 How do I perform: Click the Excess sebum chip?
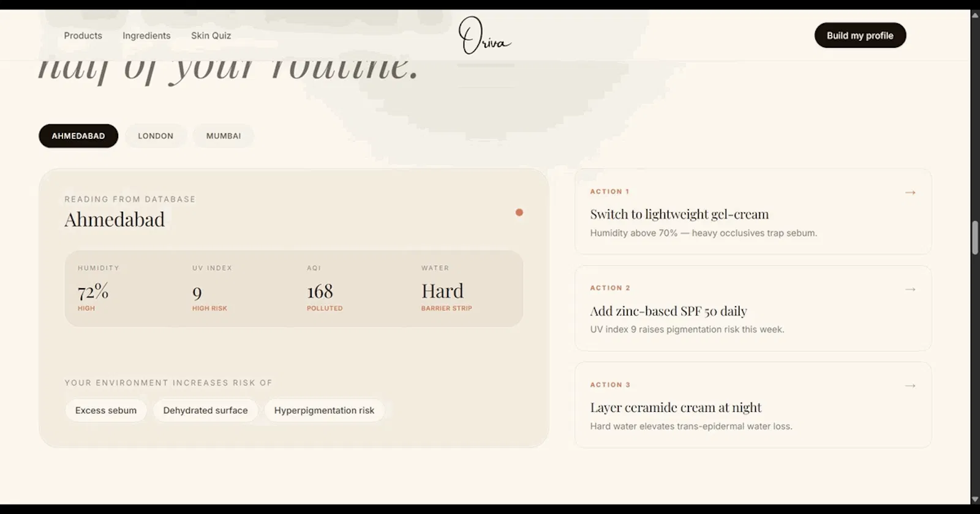click(x=106, y=411)
